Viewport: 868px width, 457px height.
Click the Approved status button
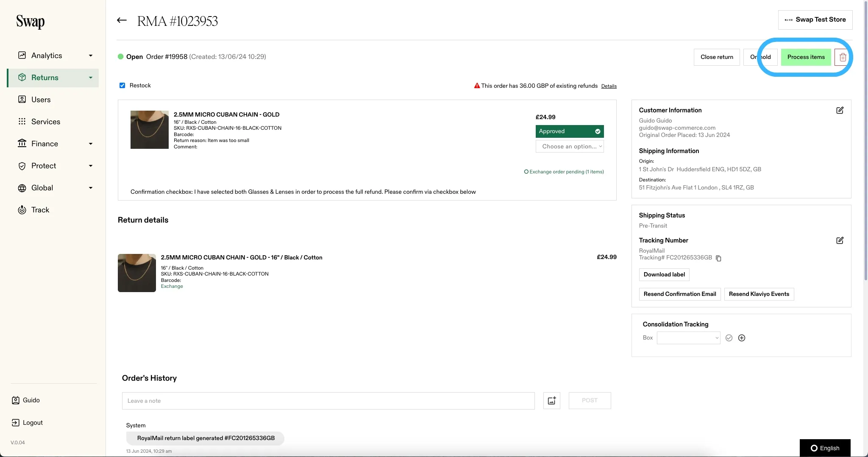click(x=570, y=131)
